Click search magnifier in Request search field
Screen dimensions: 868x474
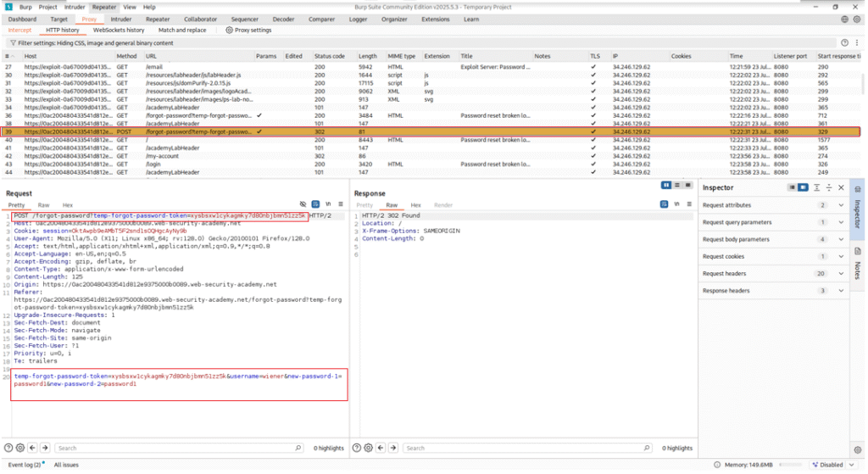[298, 448]
